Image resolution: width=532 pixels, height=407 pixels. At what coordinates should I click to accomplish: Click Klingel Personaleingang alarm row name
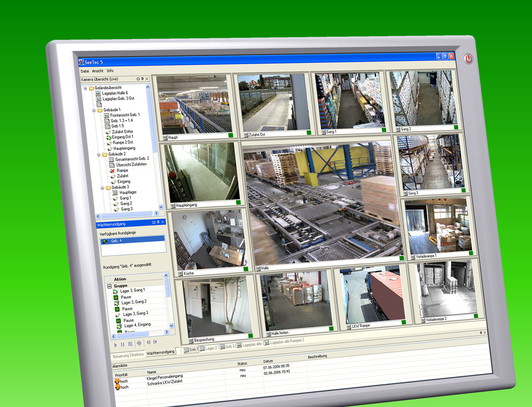point(164,377)
